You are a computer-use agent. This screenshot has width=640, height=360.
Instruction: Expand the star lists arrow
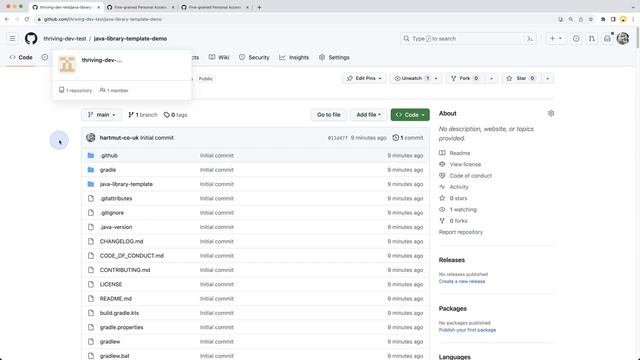tap(548, 78)
